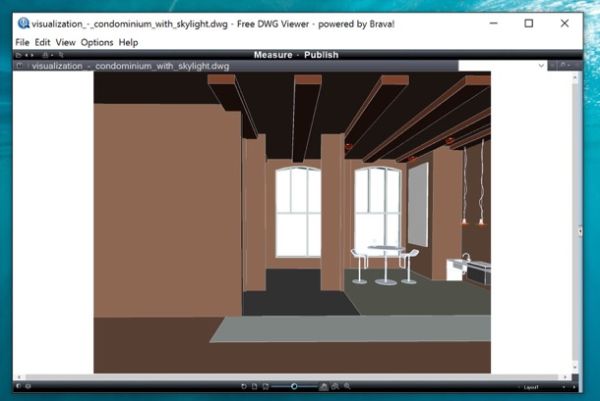Select the condominium_with_skylight.dwg document tab
This screenshot has height=401, width=600.
tap(129, 66)
